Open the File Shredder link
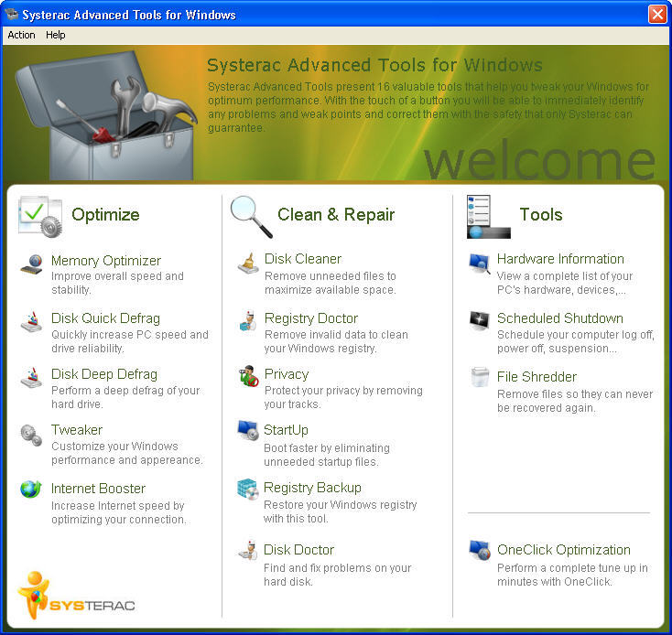The image size is (672, 635). tap(537, 377)
